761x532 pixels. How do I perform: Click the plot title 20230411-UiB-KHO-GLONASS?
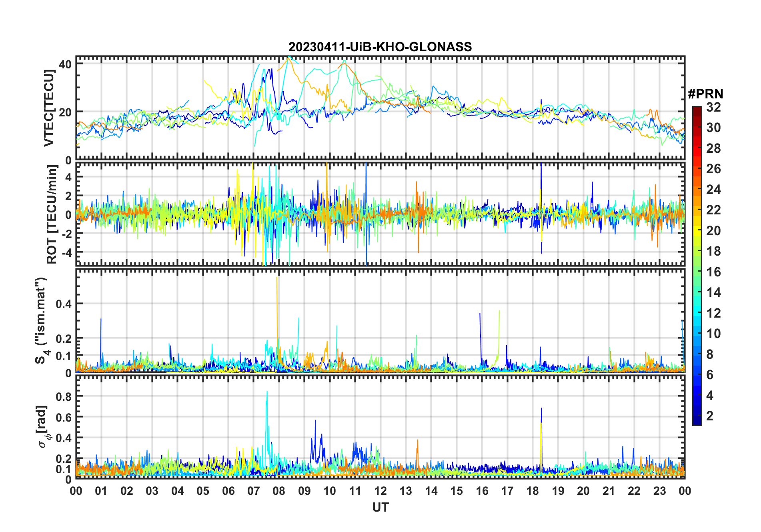point(380,47)
